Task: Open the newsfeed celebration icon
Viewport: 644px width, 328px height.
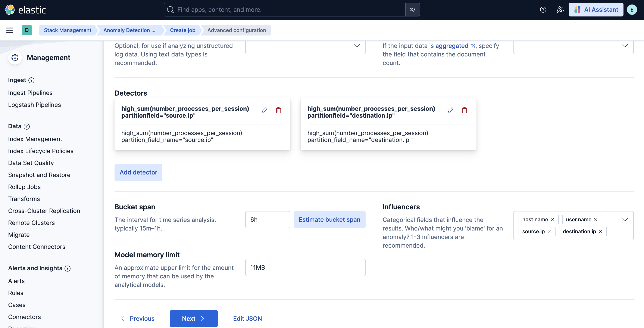Action: click(x=560, y=10)
